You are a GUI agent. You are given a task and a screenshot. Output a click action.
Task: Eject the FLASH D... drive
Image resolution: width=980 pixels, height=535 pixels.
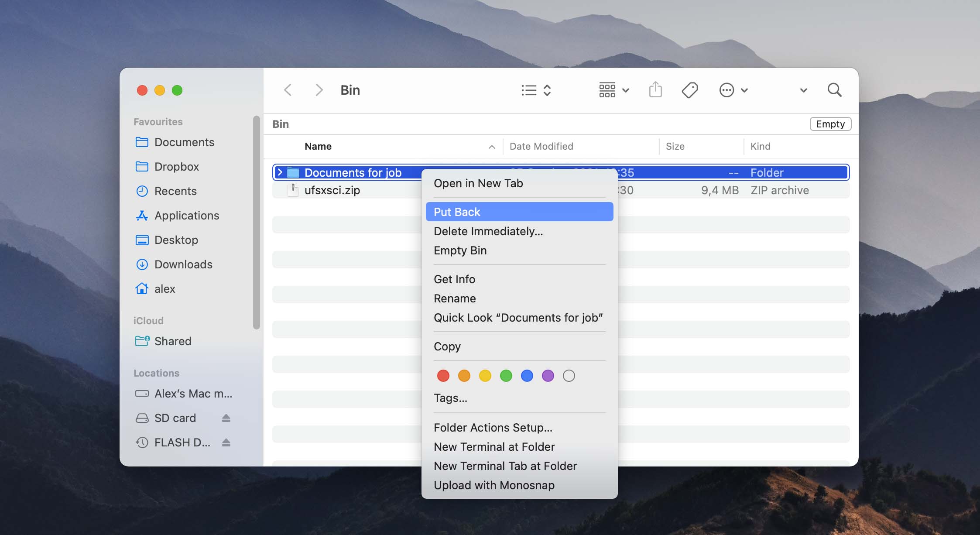coord(226,442)
